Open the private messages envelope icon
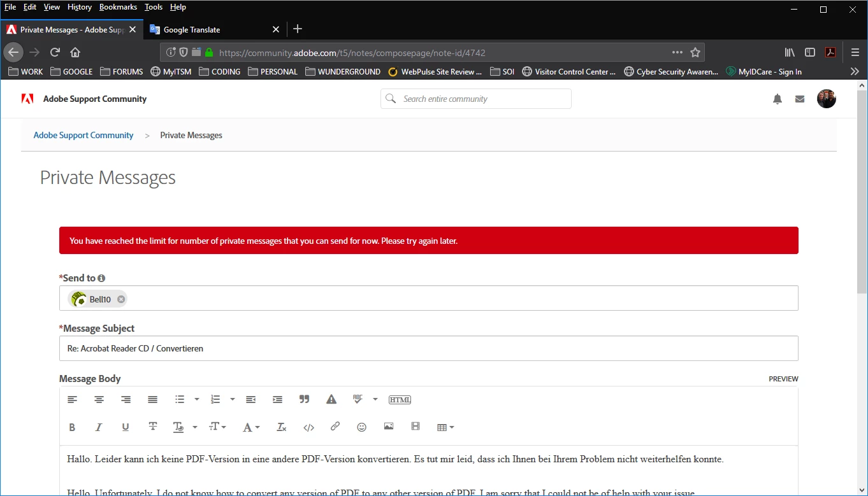This screenshot has height=496, width=868. pyautogui.click(x=800, y=99)
